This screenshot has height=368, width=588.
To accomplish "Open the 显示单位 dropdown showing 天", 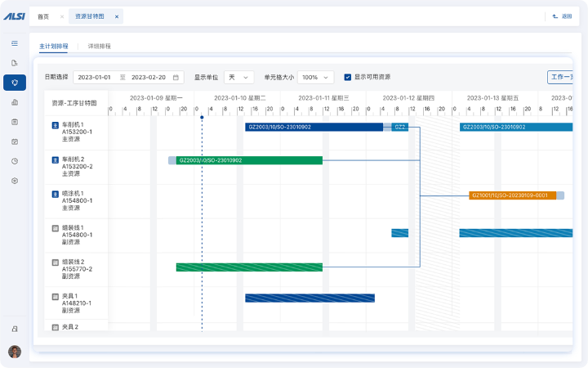I will click(238, 78).
